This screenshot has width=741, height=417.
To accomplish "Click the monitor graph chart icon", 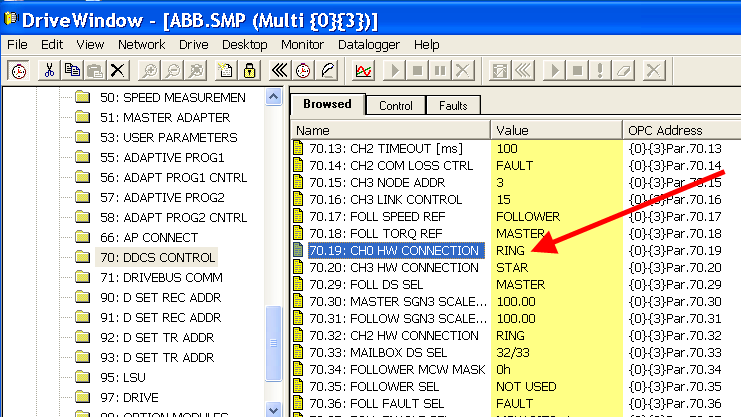I will (x=364, y=70).
